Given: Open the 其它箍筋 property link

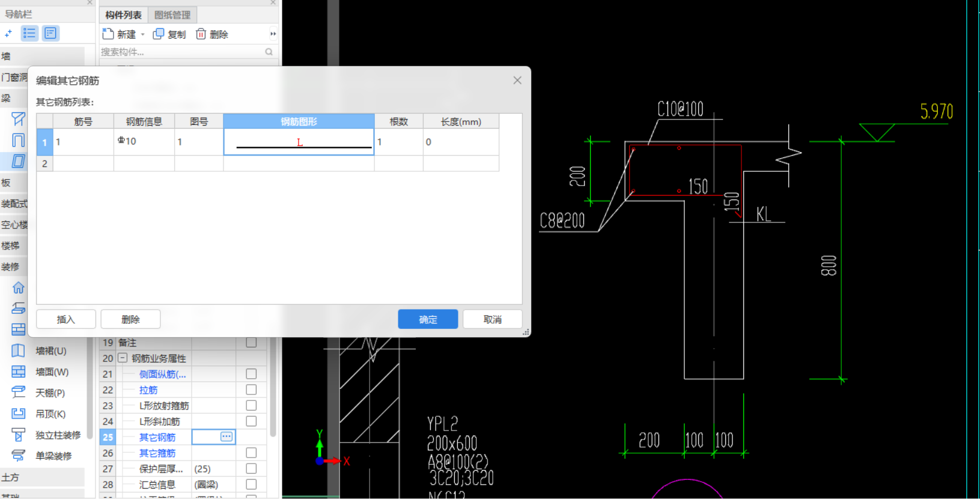Looking at the screenshot, I should (x=157, y=453).
